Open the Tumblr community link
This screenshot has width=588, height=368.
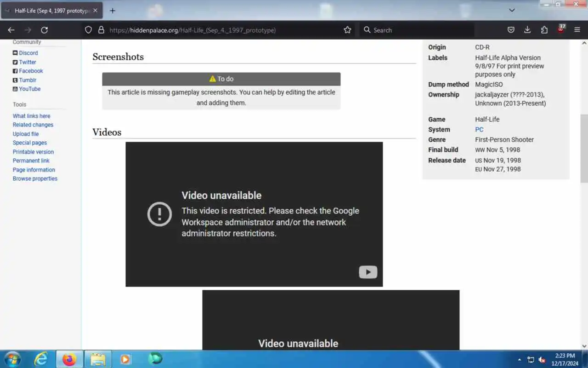(x=28, y=80)
